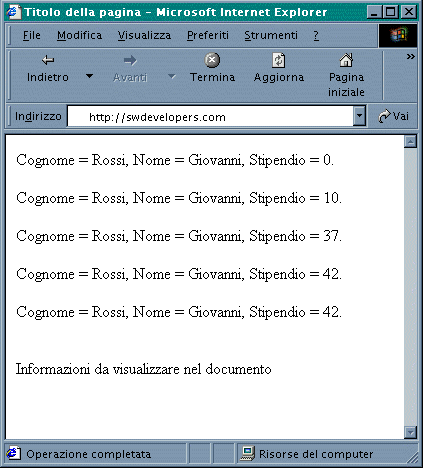
Task: Click the Indietro back arrow icon
Action: click(x=48, y=60)
